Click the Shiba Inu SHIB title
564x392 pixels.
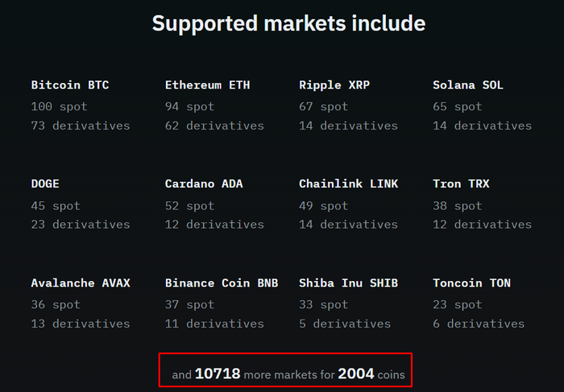tap(348, 283)
